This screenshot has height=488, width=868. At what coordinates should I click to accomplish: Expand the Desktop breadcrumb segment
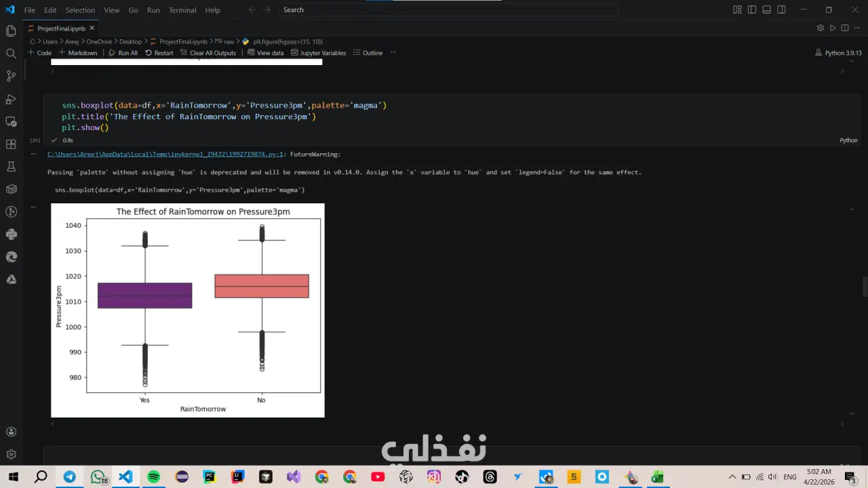click(131, 41)
